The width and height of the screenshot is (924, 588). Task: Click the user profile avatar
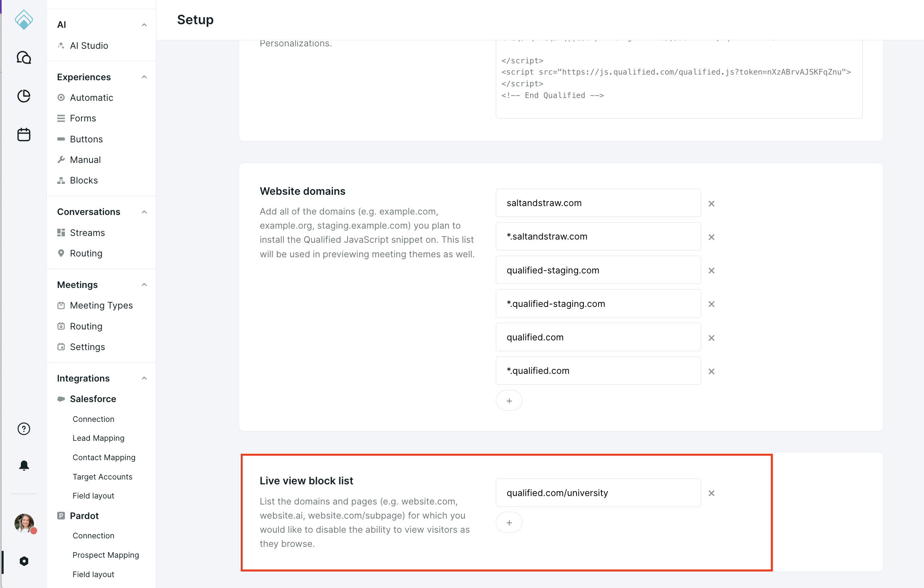tap(24, 523)
